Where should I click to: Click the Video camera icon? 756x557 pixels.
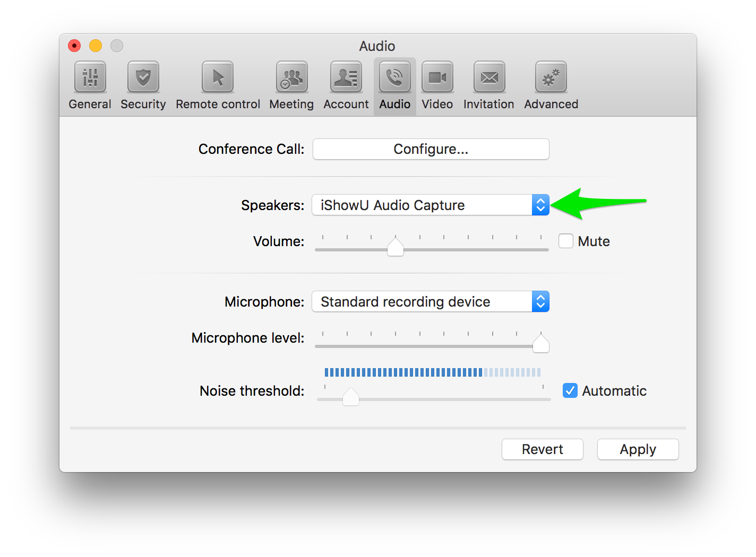[437, 77]
